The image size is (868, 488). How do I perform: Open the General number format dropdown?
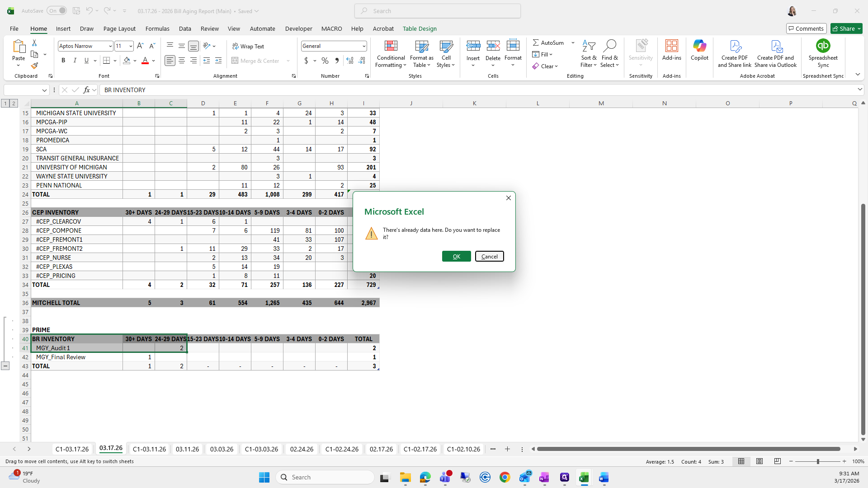point(363,46)
